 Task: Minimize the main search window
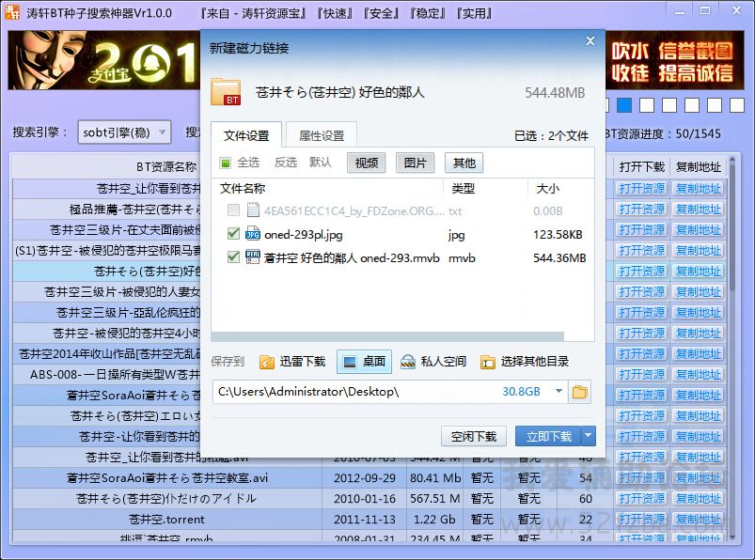click(680, 11)
